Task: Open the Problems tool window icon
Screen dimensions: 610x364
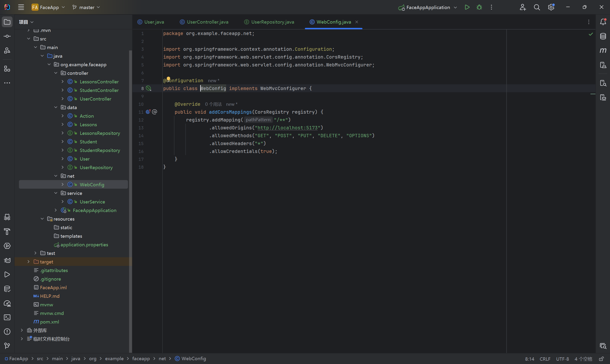Action: point(7,332)
